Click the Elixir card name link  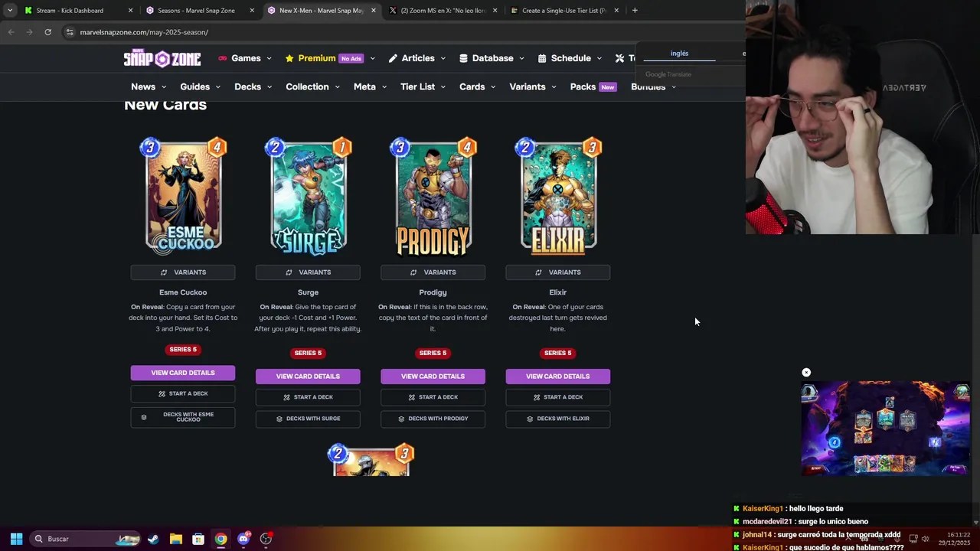557,292
